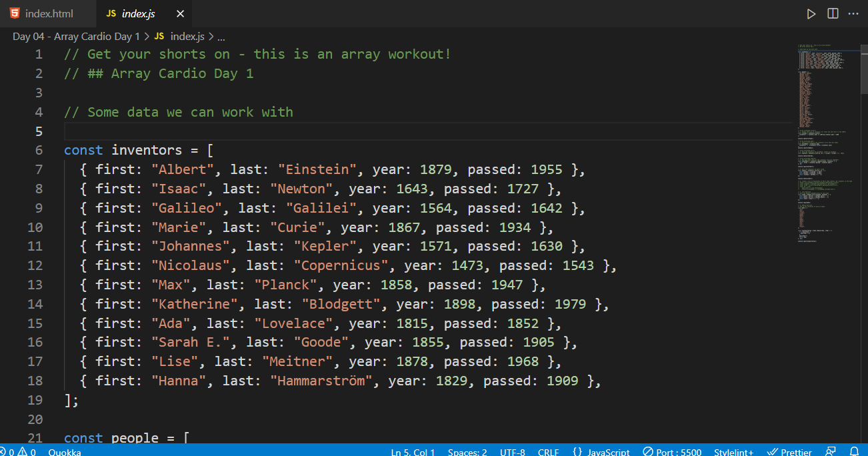Open the errors and warnings problems indicator
The image size is (868, 456).
click(x=18, y=451)
